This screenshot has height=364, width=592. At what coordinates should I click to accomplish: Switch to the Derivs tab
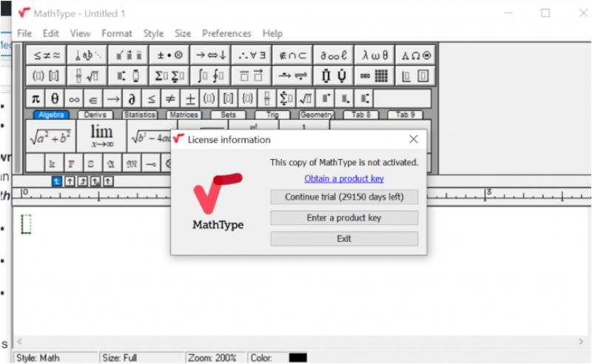95,115
